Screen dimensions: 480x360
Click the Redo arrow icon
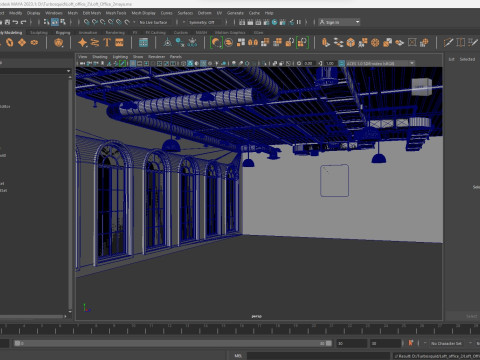coord(23,22)
